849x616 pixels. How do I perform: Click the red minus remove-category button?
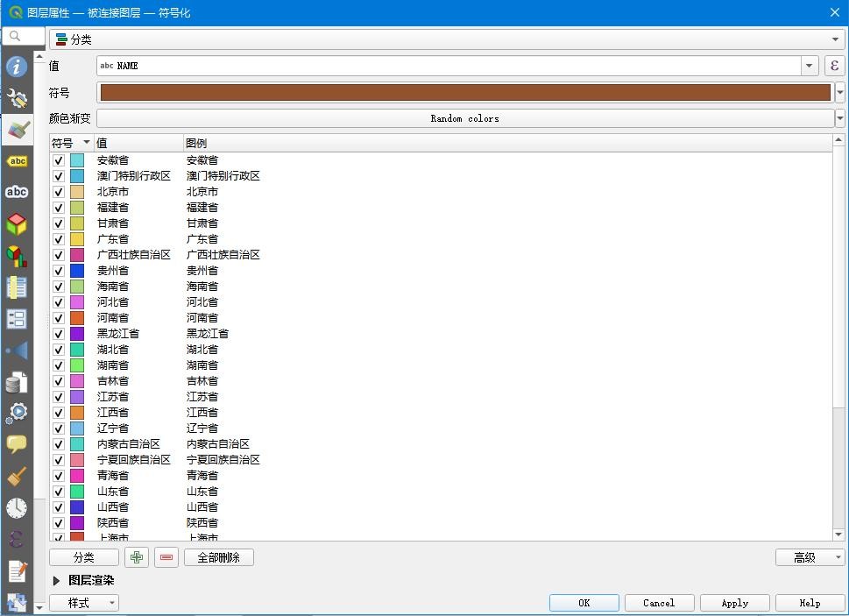tap(166, 557)
